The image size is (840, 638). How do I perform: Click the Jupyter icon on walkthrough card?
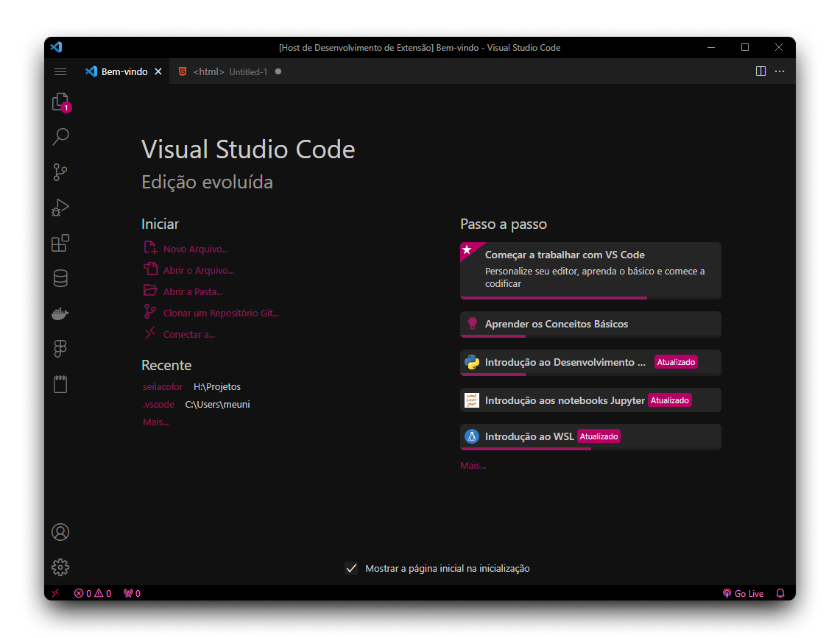pyautogui.click(x=471, y=400)
